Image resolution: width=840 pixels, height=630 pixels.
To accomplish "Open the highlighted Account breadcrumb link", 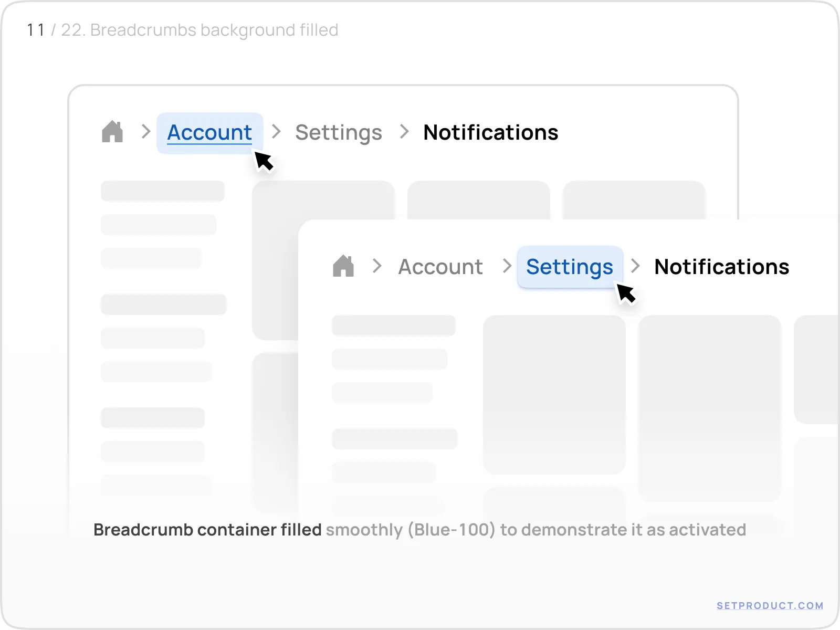I will pos(210,133).
